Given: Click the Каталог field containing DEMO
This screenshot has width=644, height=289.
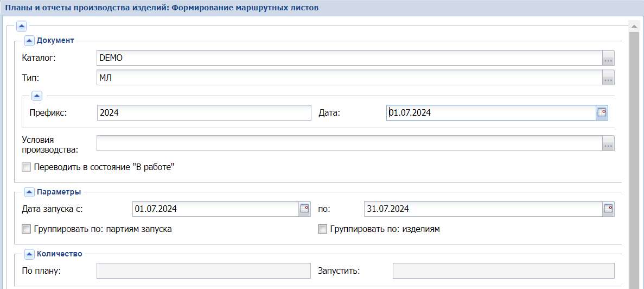Looking at the screenshot, I should [x=348, y=58].
